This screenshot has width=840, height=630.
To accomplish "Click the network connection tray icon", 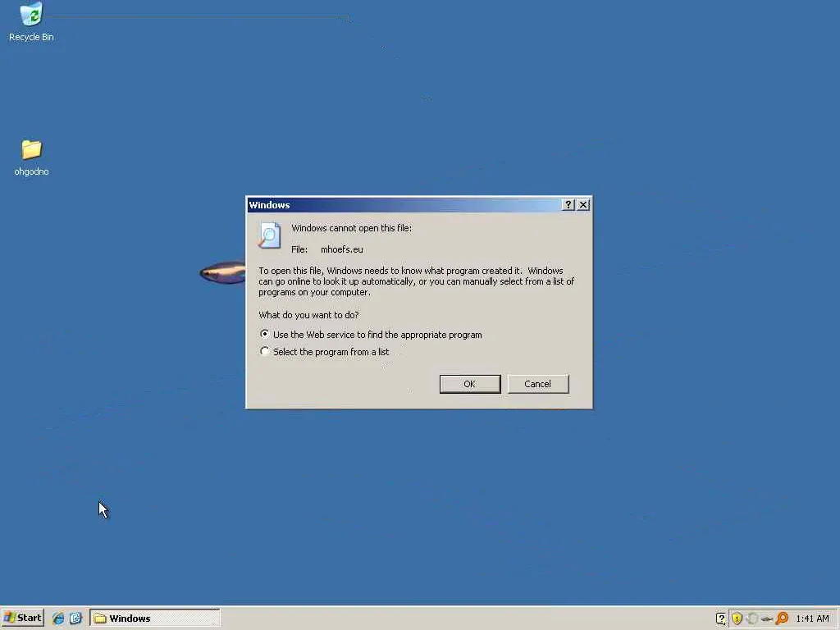I will [767, 619].
